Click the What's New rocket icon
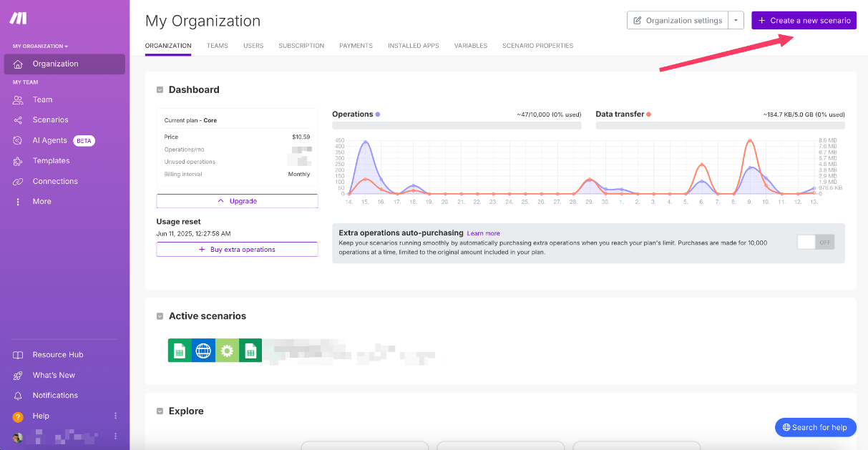The width and height of the screenshot is (868, 450). tap(18, 375)
